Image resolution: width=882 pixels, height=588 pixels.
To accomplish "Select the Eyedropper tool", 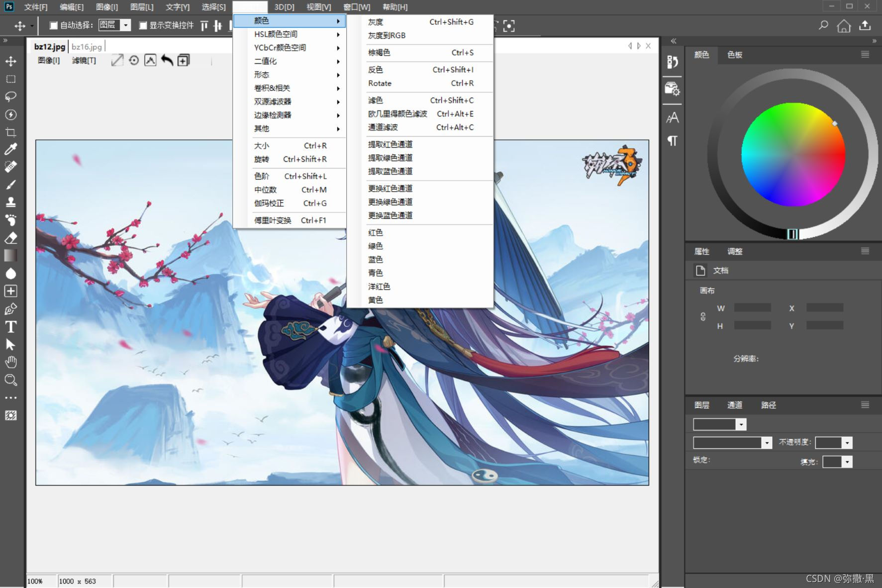I will coord(10,149).
